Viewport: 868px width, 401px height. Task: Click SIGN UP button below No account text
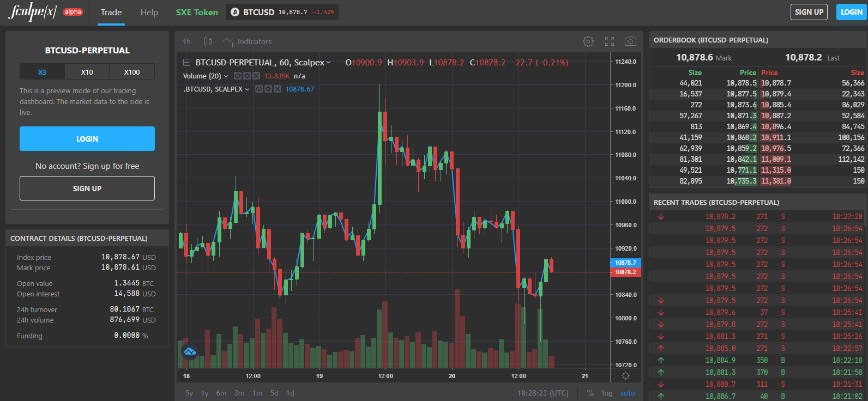coord(87,189)
